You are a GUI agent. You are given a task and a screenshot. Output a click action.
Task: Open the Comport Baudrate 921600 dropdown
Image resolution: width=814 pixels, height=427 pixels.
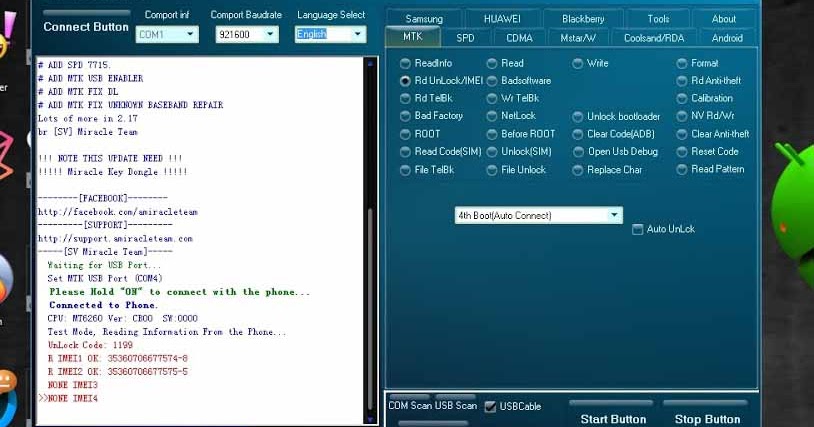point(247,34)
